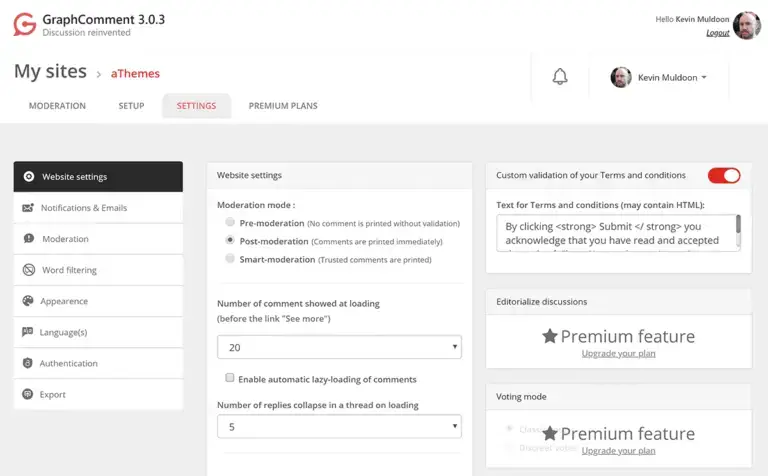Open Moderation in the sidebar
The width and height of the screenshot is (768, 476).
pyautogui.click(x=98, y=238)
